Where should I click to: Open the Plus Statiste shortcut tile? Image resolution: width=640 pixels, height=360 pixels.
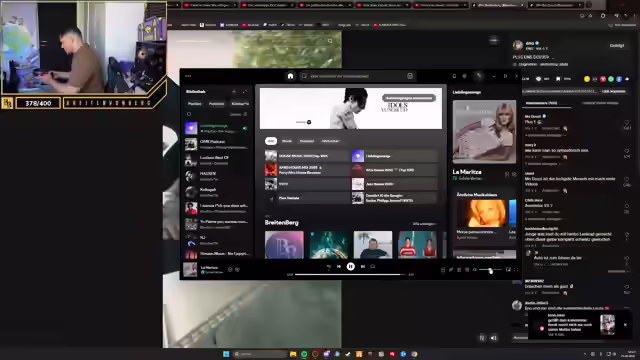[x=307, y=198]
